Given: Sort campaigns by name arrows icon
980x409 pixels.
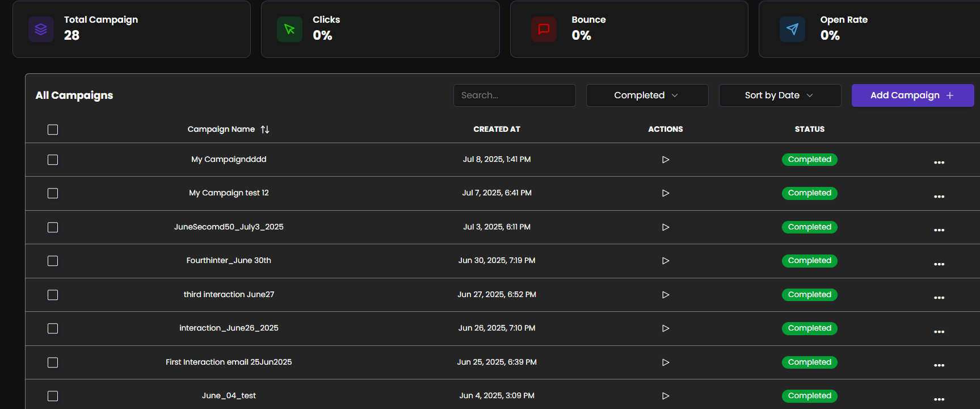Looking at the screenshot, I should [265, 130].
